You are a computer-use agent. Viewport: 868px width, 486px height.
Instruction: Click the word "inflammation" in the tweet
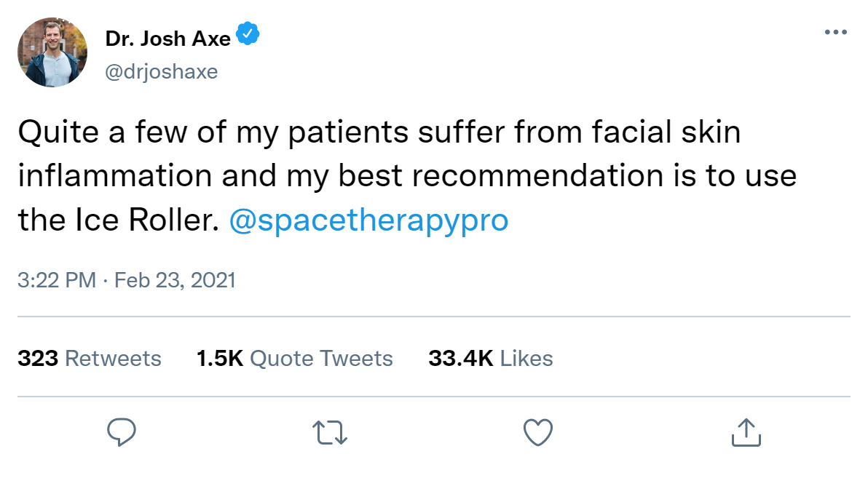coord(115,178)
